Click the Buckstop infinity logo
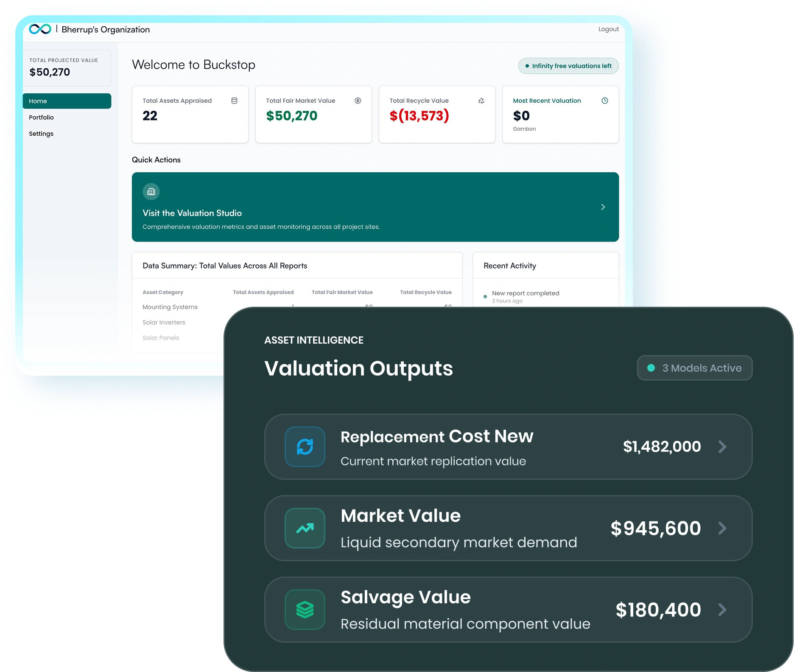The height and width of the screenshot is (672, 794). [40, 29]
